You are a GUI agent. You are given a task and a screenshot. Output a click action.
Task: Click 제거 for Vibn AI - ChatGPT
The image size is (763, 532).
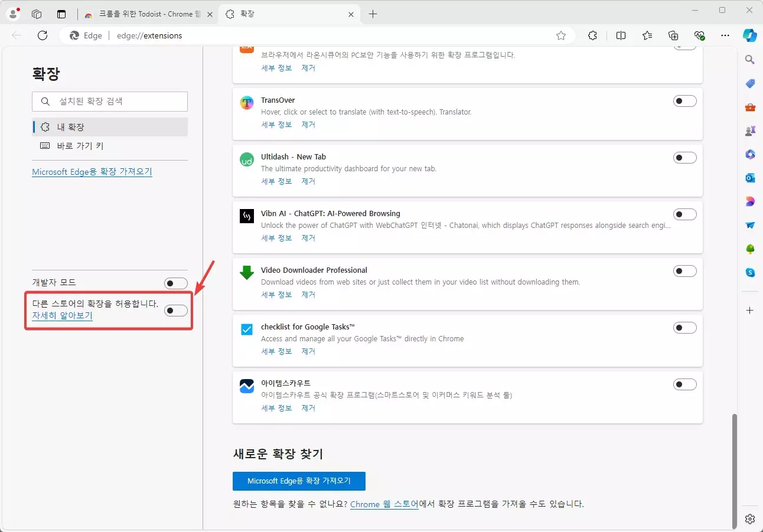308,238
